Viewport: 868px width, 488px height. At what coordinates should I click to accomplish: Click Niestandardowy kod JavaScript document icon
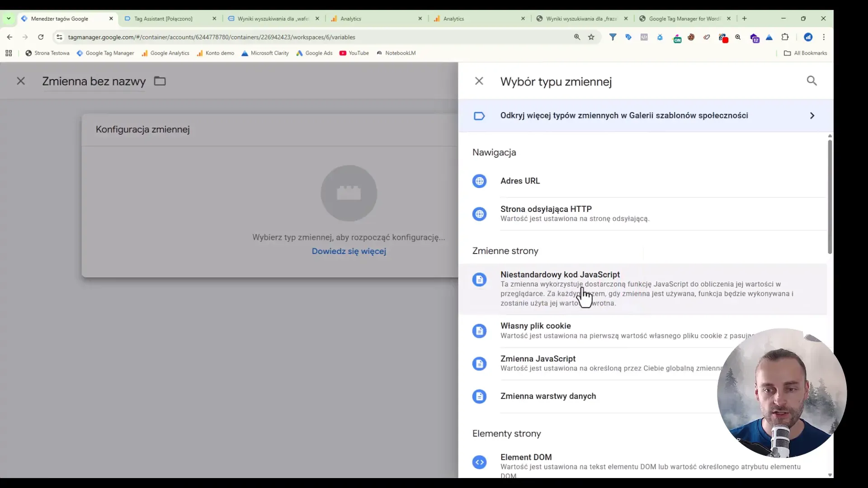[x=479, y=279]
